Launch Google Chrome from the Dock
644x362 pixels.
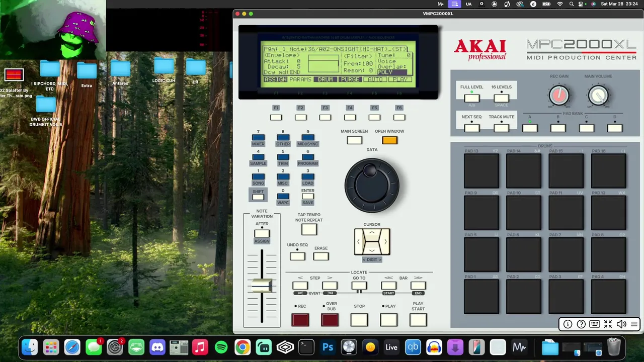[243, 347]
